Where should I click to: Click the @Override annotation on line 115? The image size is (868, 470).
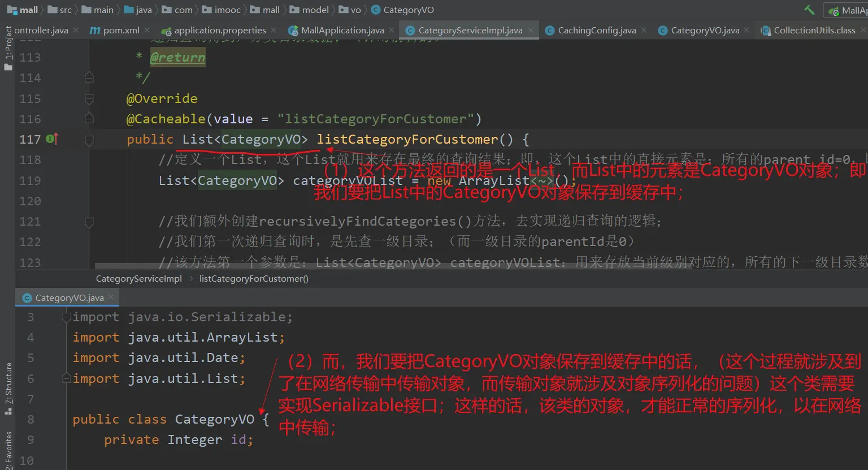pyautogui.click(x=162, y=98)
